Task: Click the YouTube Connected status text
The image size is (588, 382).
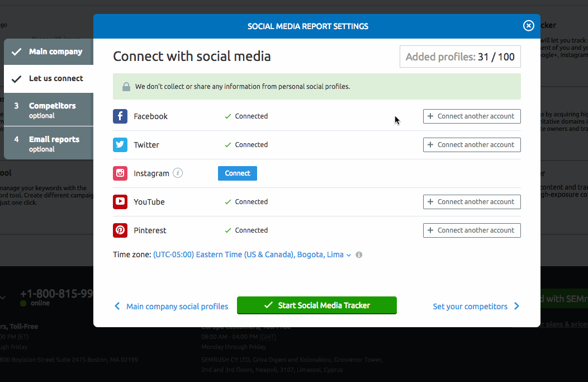Action: click(x=252, y=202)
